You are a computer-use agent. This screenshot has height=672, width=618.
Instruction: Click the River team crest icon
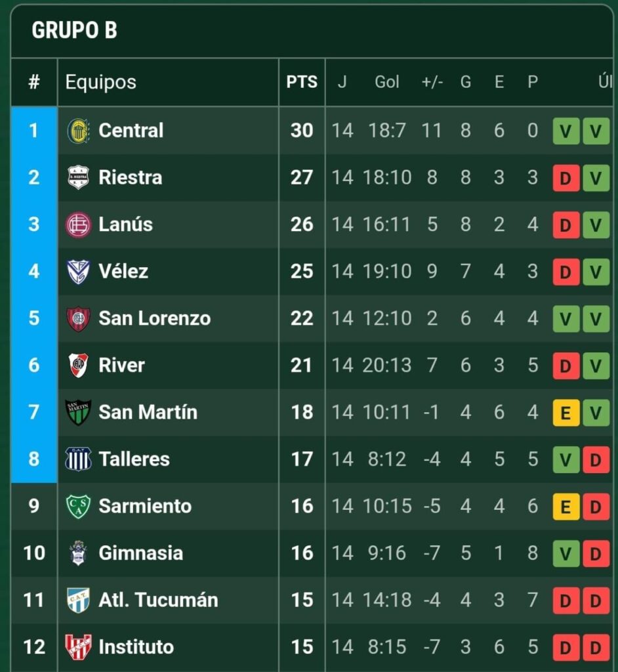click(79, 366)
